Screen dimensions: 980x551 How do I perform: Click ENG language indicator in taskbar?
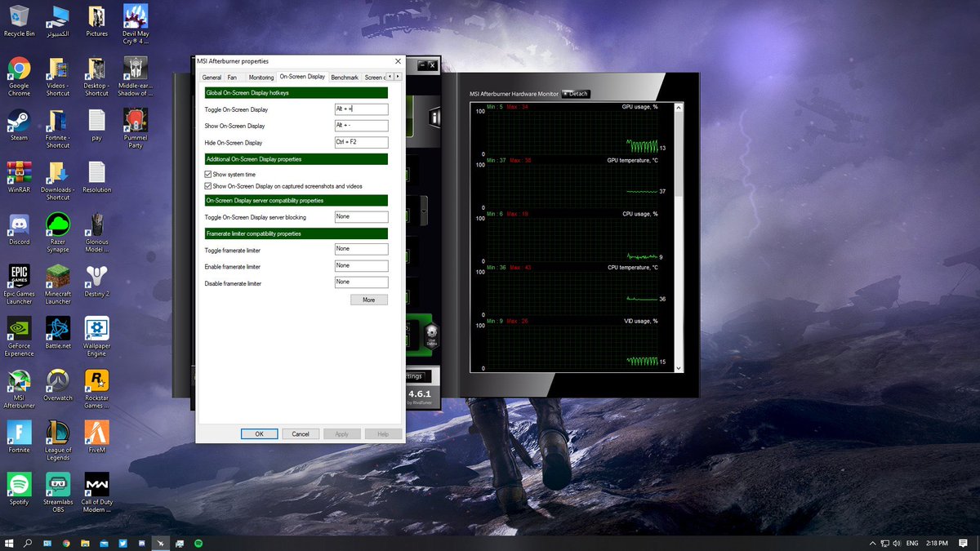(912, 543)
